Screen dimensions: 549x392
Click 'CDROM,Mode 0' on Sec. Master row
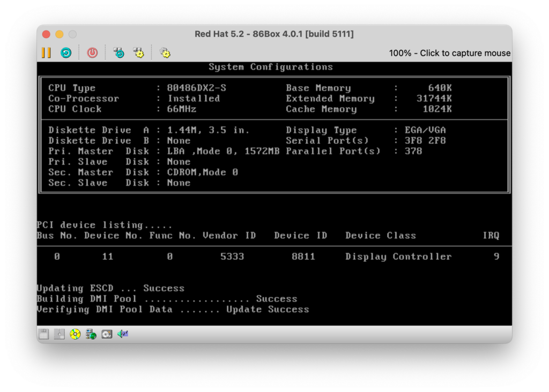point(202,172)
